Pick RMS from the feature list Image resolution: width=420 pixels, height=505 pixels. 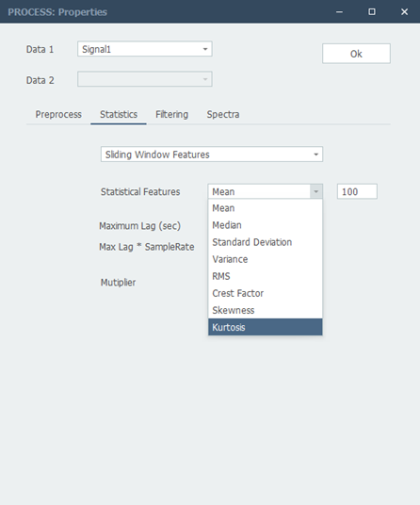click(x=266, y=276)
